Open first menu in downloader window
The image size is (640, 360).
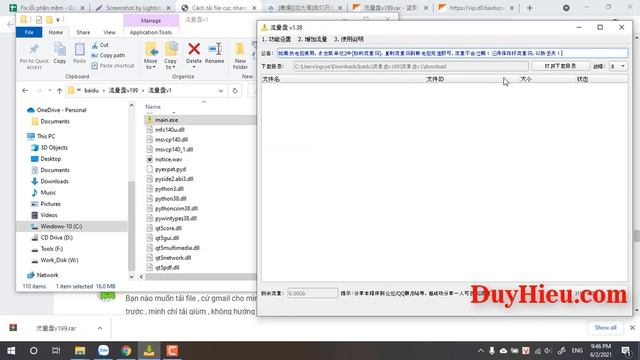click(276, 39)
